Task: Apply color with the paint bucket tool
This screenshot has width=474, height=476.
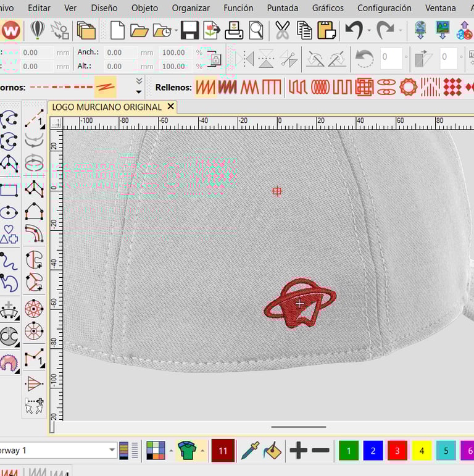Action: (273, 451)
